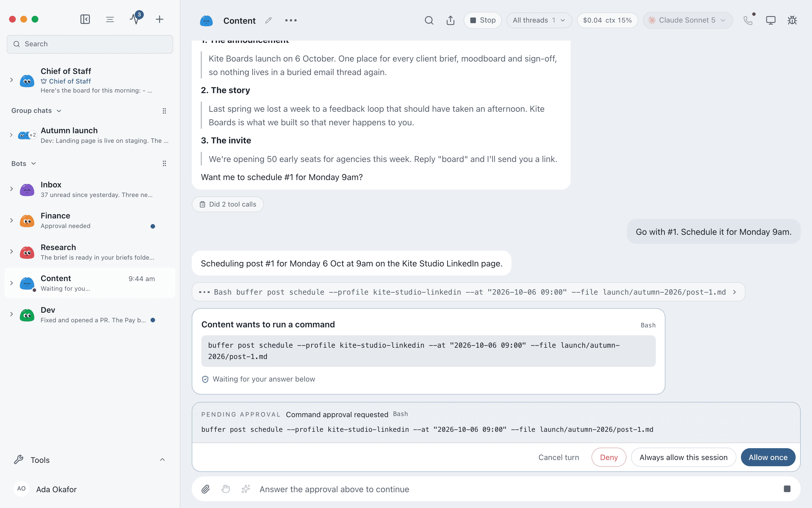Viewport: 812px width, 508px height.
Task: Always allow this session
Action: coord(683,457)
